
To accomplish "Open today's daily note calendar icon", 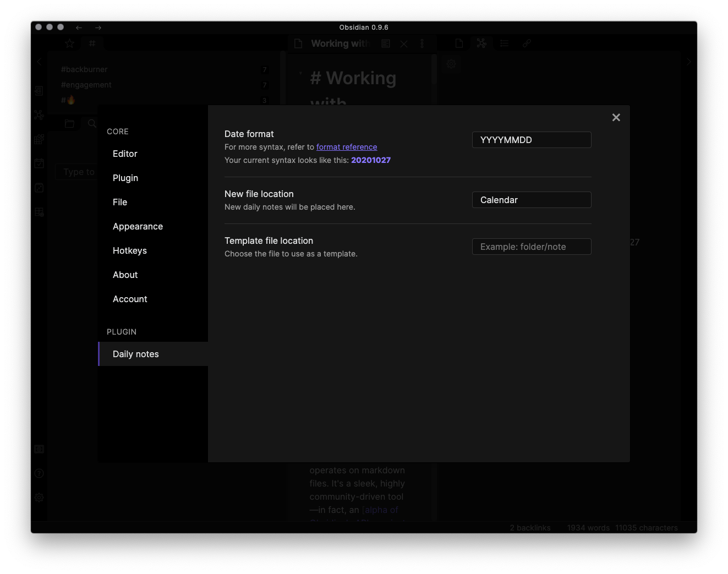I will click(39, 163).
